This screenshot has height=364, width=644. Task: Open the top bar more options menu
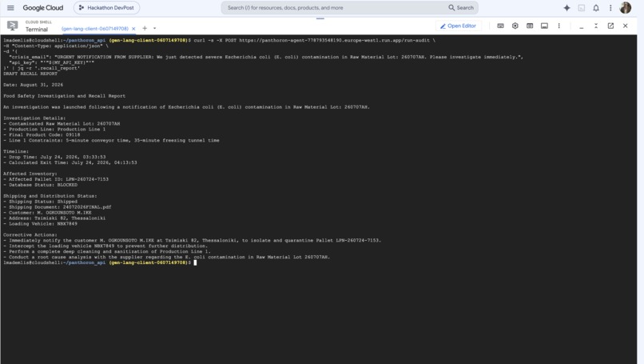click(610, 8)
